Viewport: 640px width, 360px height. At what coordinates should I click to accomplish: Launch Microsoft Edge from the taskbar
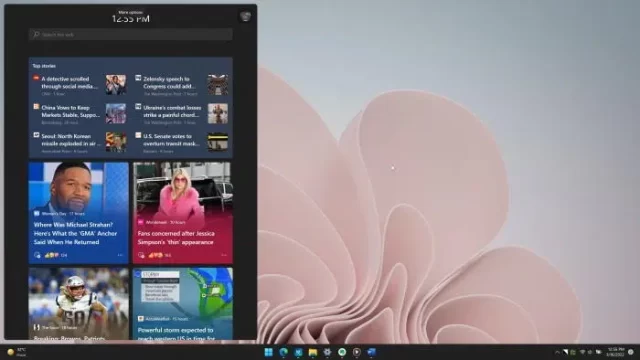coord(283,352)
